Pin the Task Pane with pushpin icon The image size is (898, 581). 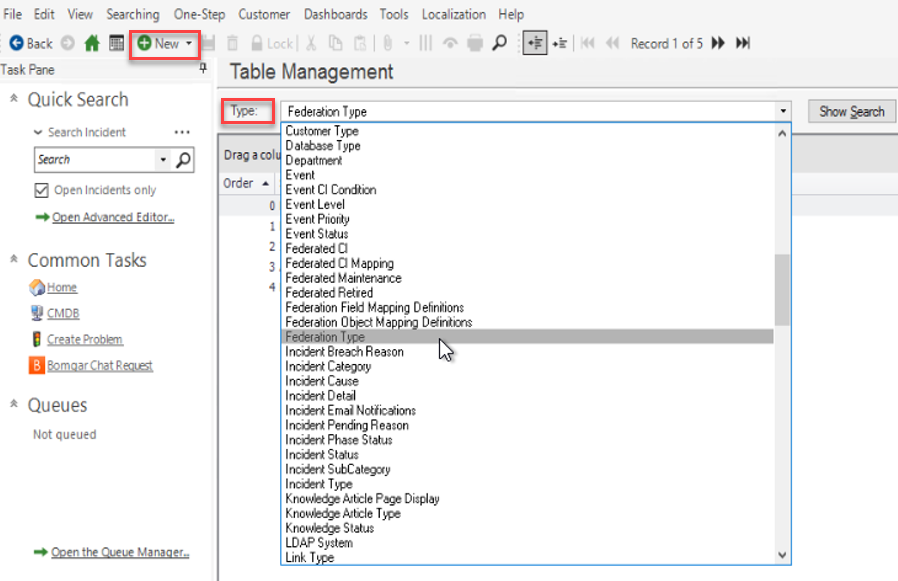(204, 69)
